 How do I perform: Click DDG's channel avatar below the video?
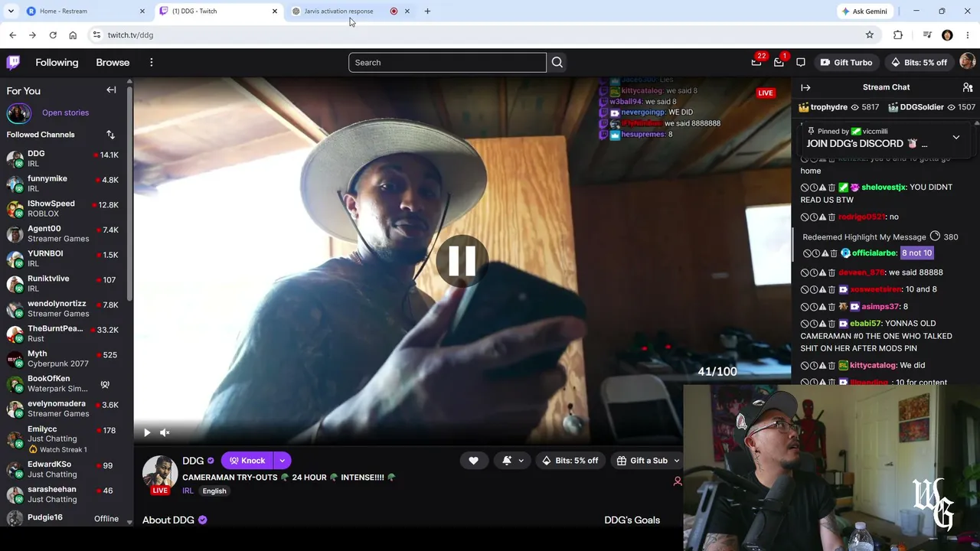160,474
